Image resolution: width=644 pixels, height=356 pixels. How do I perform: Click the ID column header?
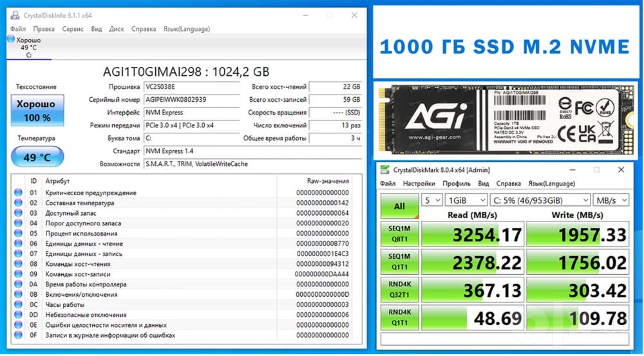tap(33, 181)
